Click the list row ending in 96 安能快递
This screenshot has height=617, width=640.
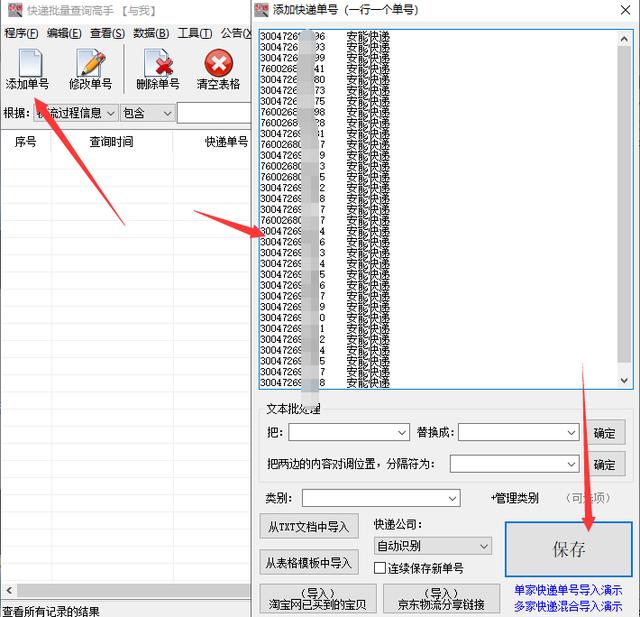[325, 36]
